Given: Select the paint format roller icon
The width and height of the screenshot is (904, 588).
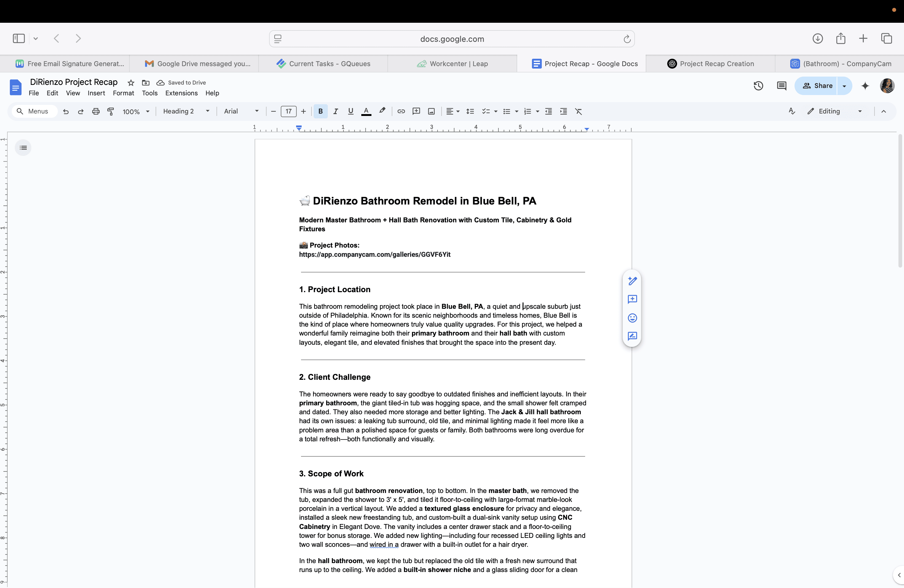Looking at the screenshot, I should point(110,111).
